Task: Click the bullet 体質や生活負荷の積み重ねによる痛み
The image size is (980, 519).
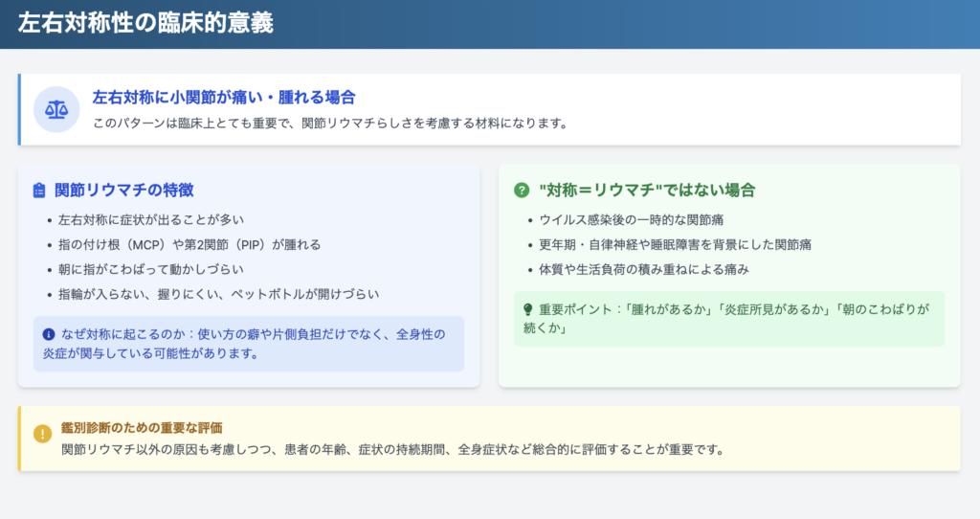Action: click(x=643, y=269)
